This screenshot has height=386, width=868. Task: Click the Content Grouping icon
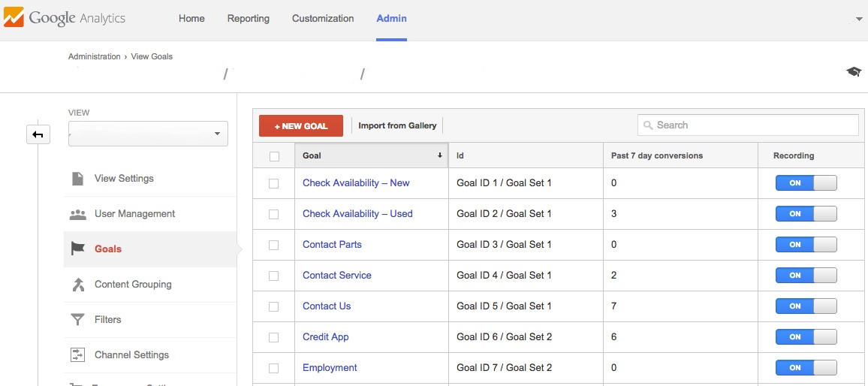[x=77, y=285]
